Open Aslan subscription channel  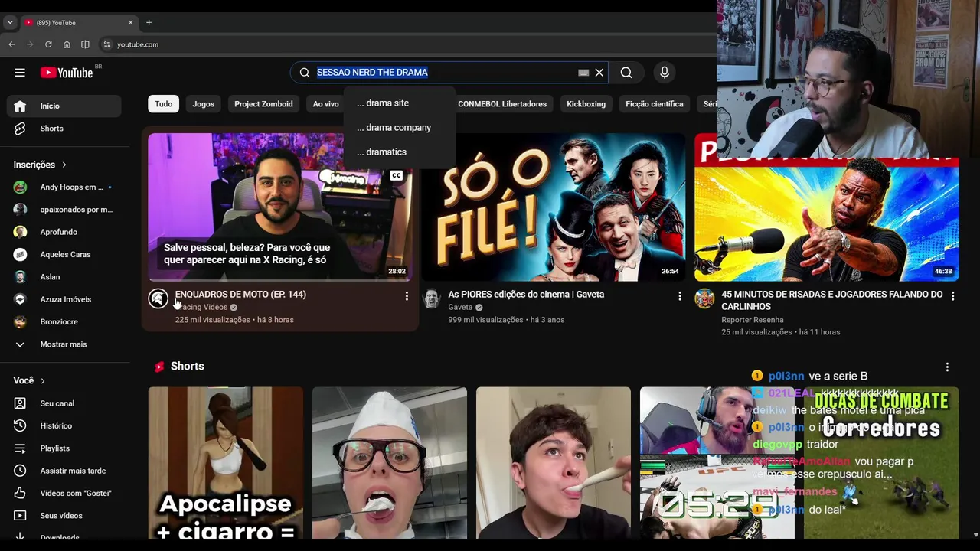(64, 277)
